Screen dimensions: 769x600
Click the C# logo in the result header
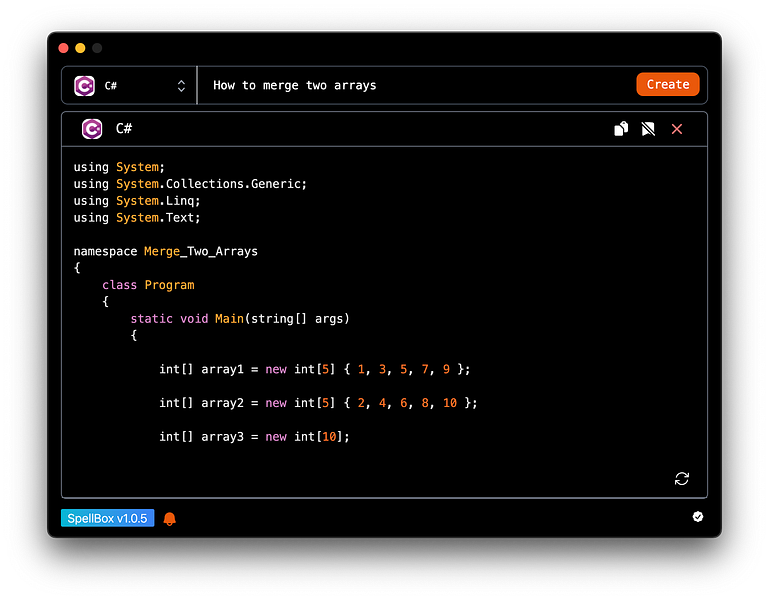(x=92, y=129)
